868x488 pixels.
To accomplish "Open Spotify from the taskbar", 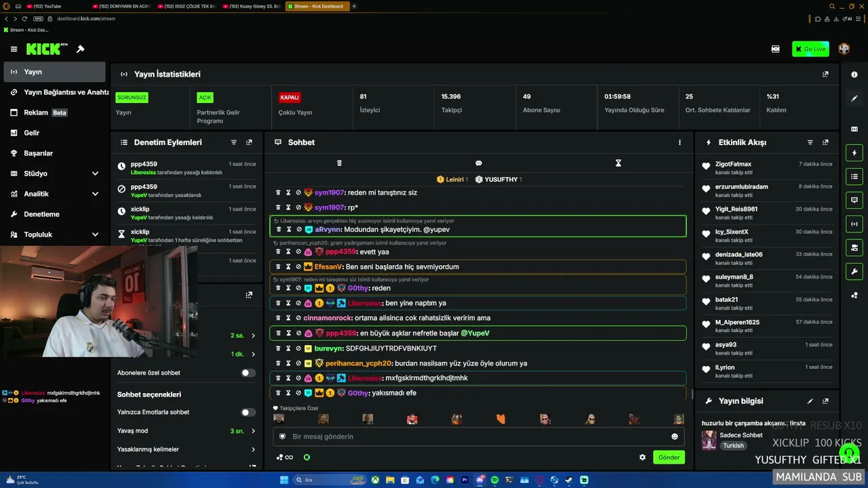I will tap(494, 480).
